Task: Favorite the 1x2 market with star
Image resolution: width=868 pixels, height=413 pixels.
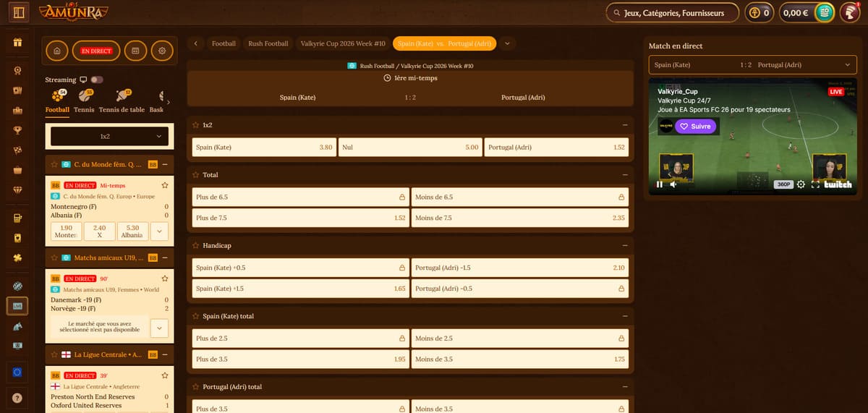Action: [x=196, y=125]
